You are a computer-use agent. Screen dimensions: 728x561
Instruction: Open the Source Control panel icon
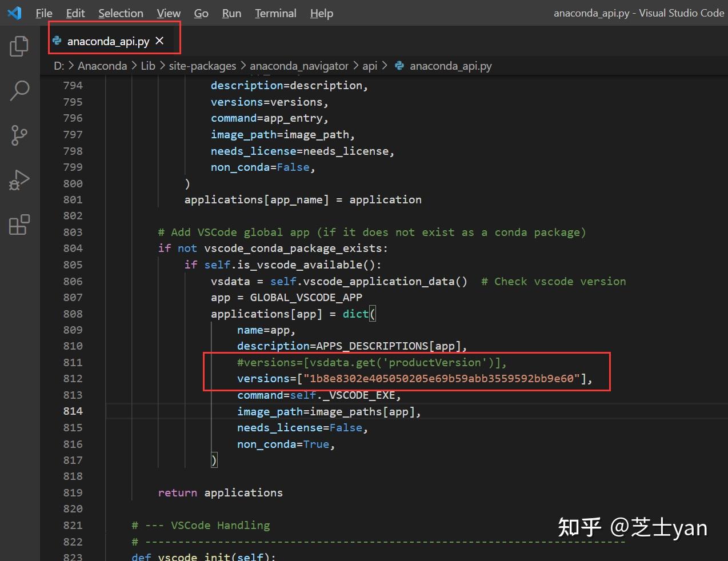[19, 135]
